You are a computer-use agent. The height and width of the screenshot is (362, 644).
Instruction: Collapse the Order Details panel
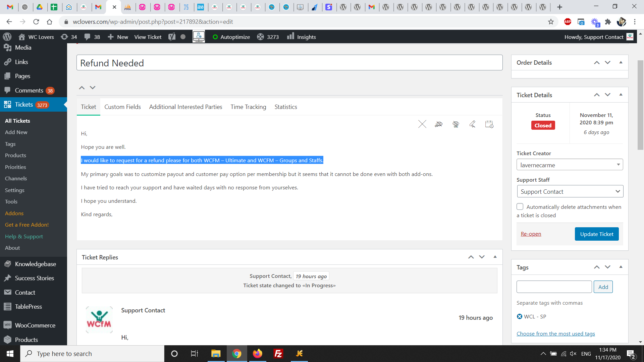pos(621,63)
